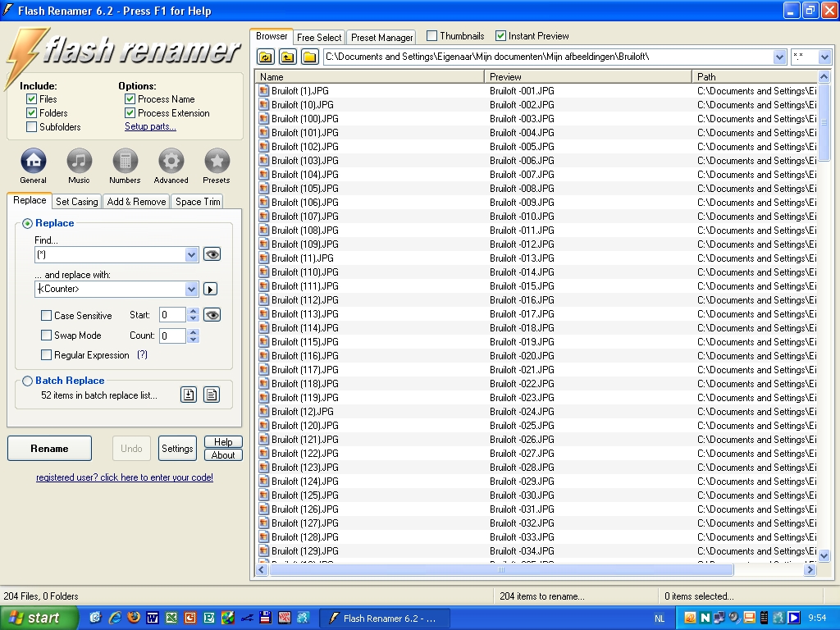
Task: Click the registered user enter code link
Action: pyautogui.click(x=125, y=477)
